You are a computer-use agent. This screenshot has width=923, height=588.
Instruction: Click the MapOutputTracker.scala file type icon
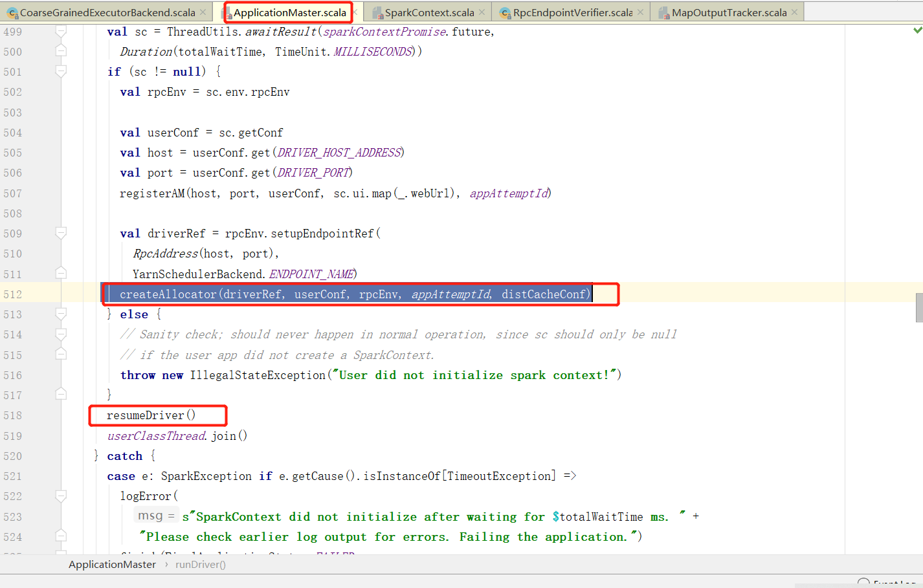664,13
